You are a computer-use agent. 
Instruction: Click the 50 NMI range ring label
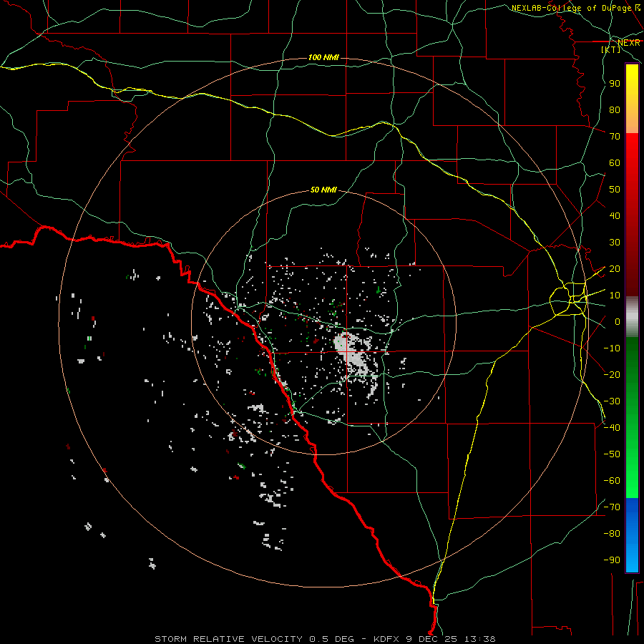click(x=323, y=190)
